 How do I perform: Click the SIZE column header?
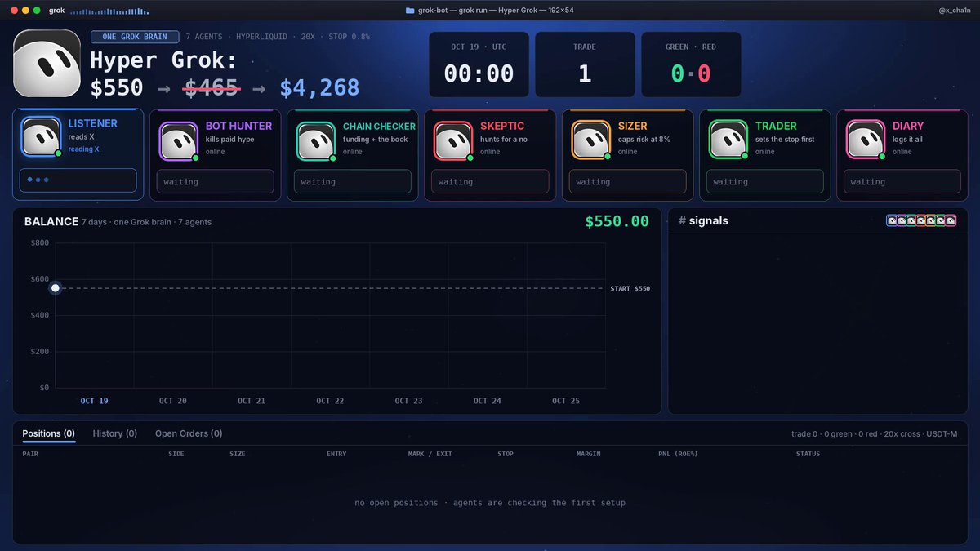click(x=237, y=454)
